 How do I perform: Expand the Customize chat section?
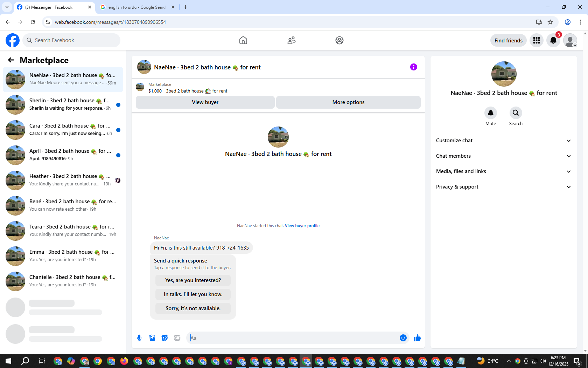pos(504,141)
